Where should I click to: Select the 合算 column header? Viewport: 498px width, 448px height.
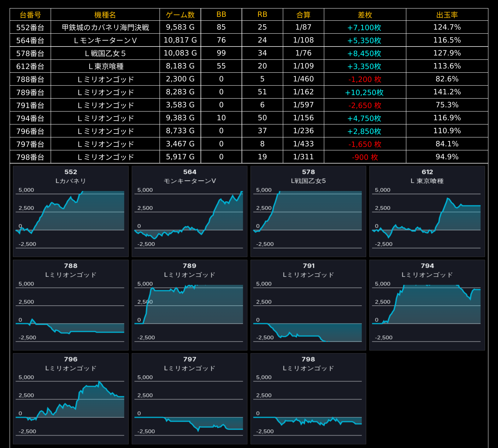[303, 15]
